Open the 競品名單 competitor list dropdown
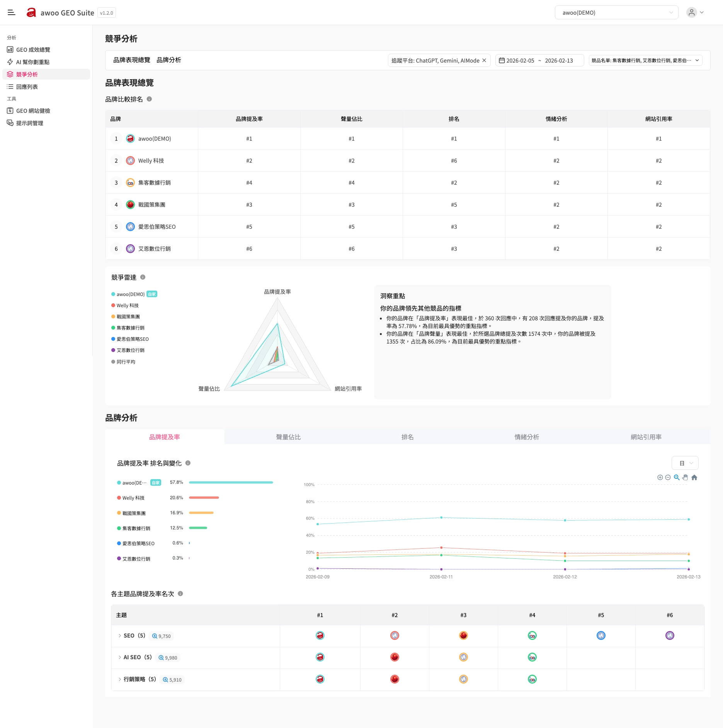The height and width of the screenshot is (728, 723). point(645,61)
